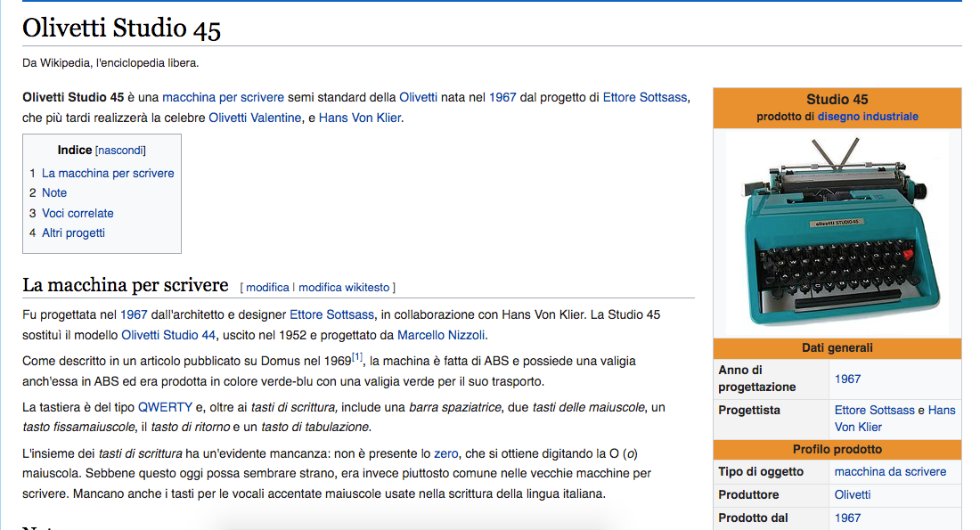Hide the index via 'nascondi'
980x530 pixels.
120,151
